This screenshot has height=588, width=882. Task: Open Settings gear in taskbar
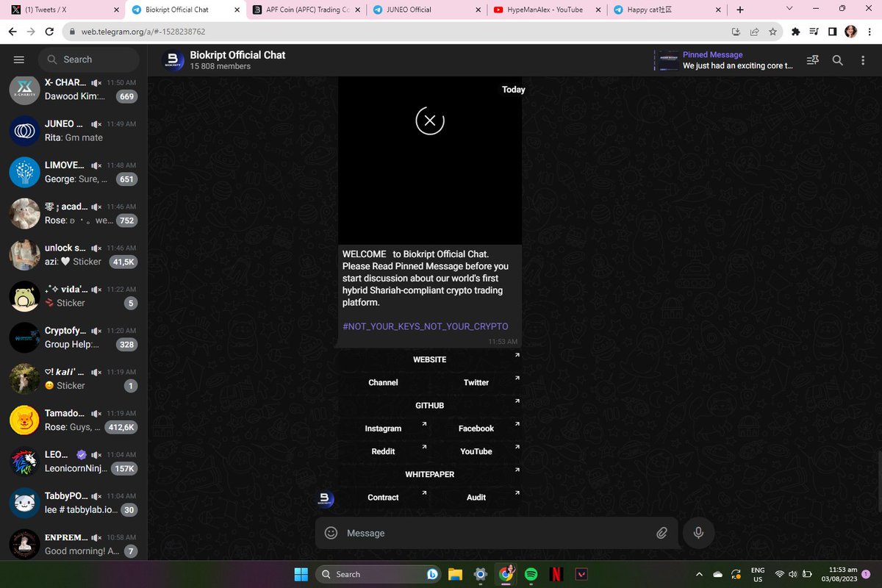pyautogui.click(x=480, y=574)
